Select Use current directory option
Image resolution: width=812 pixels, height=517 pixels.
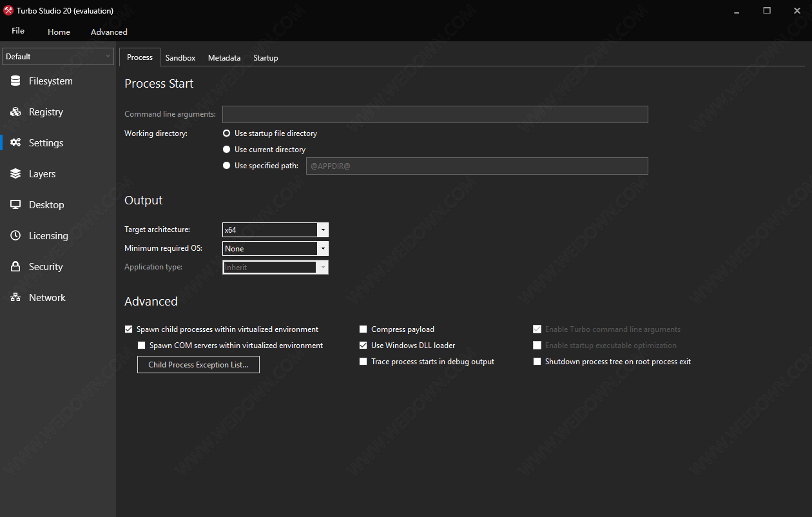click(226, 150)
